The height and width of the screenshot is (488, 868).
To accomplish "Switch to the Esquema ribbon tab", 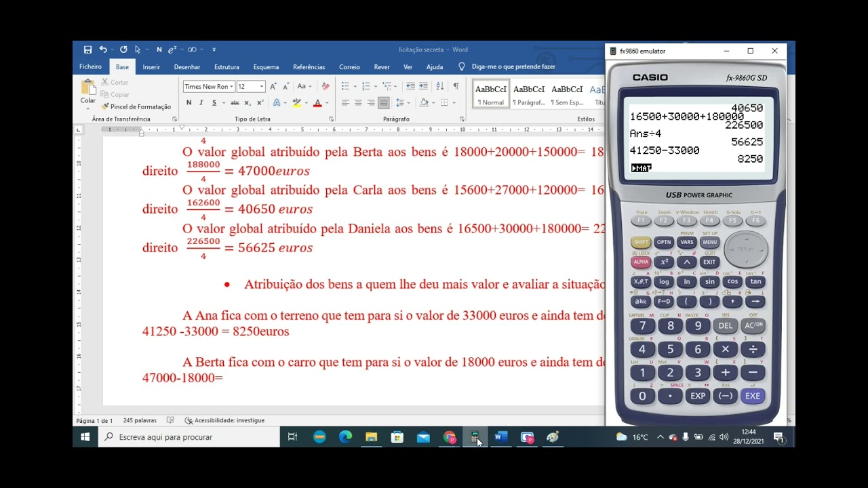I will [266, 67].
